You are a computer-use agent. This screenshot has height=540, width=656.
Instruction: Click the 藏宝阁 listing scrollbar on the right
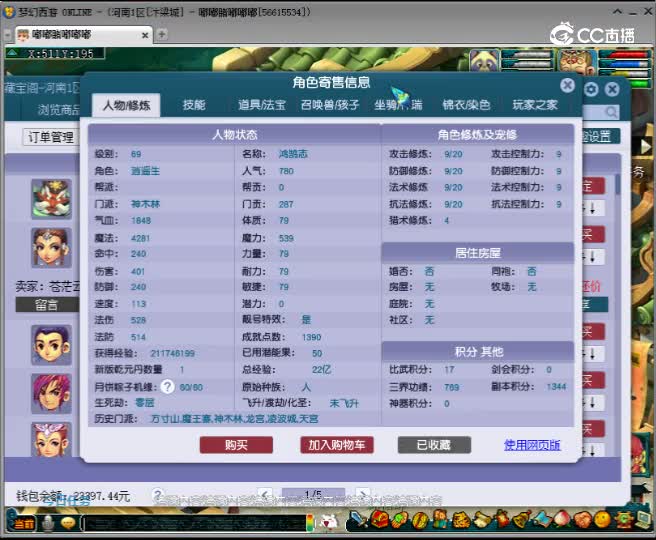pos(618,184)
